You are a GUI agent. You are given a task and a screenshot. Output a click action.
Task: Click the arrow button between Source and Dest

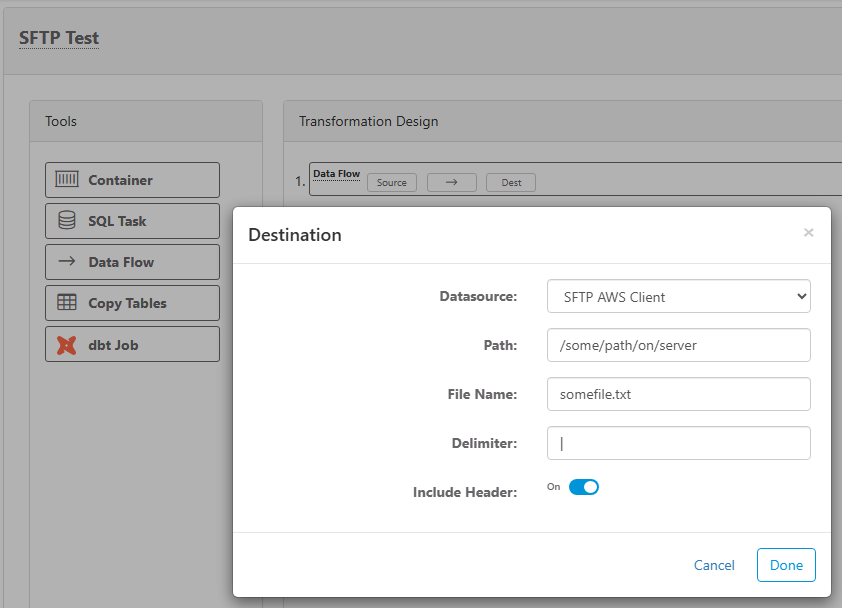click(452, 183)
